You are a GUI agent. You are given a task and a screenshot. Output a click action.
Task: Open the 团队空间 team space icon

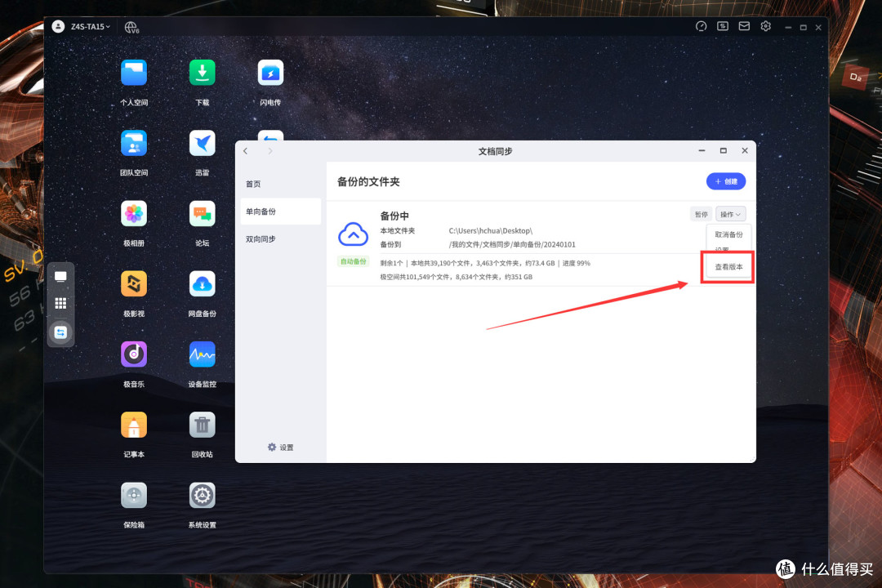tap(134, 144)
